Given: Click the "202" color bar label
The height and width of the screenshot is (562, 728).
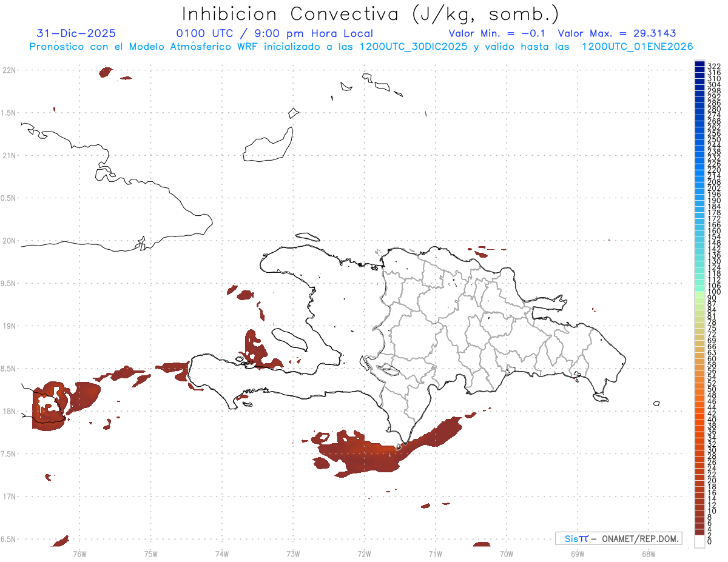Looking at the screenshot, I should click(713, 188).
